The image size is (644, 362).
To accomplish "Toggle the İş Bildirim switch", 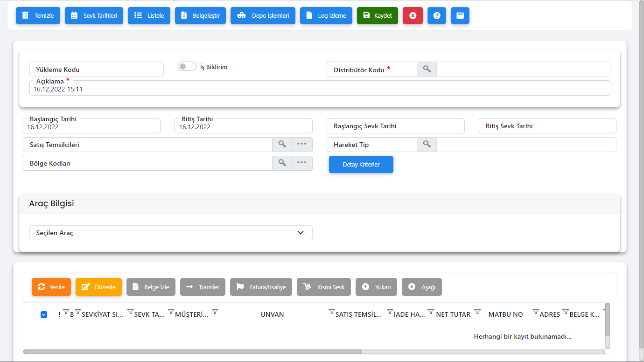I will point(187,67).
